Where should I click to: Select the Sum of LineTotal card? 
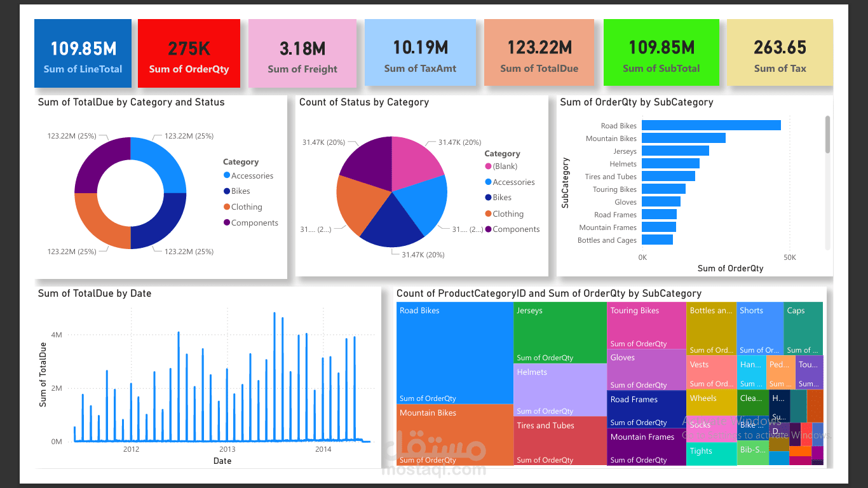click(x=83, y=53)
